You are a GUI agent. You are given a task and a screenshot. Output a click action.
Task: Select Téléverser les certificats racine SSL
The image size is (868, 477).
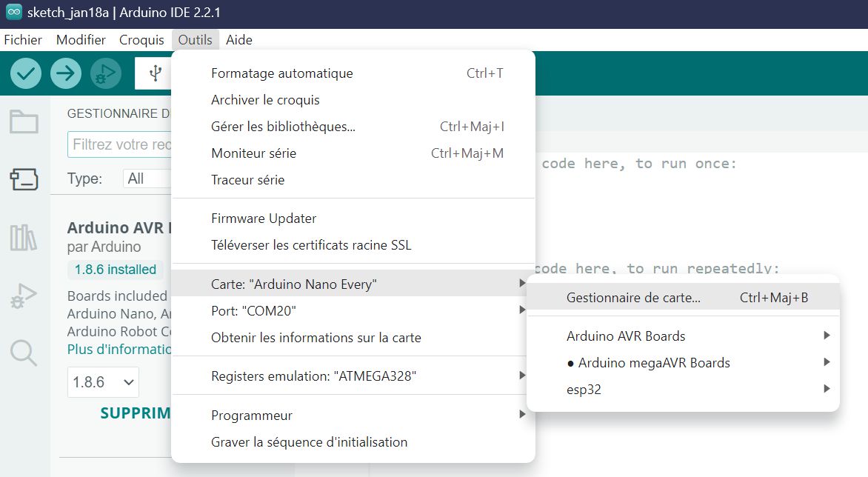[353, 245]
